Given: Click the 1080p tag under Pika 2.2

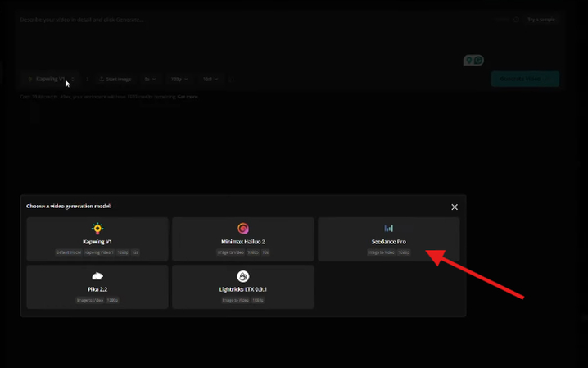Looking at the screenshot, I should coord(112,301).
